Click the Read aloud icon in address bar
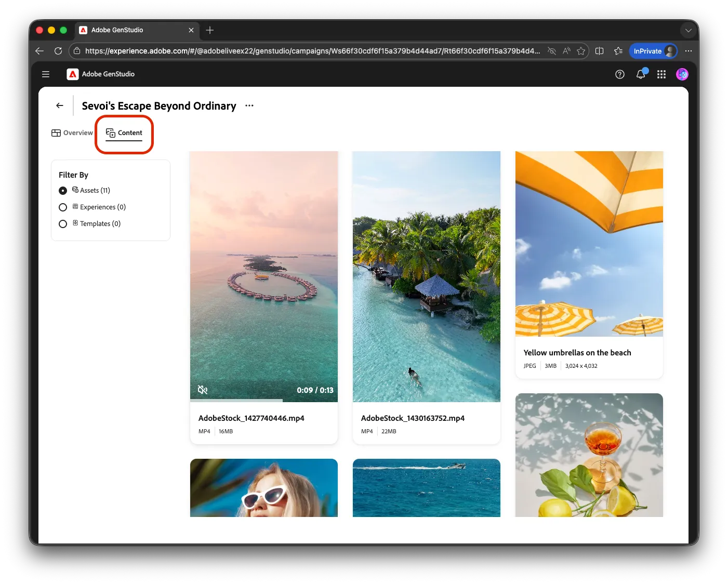 pos(566,51)
